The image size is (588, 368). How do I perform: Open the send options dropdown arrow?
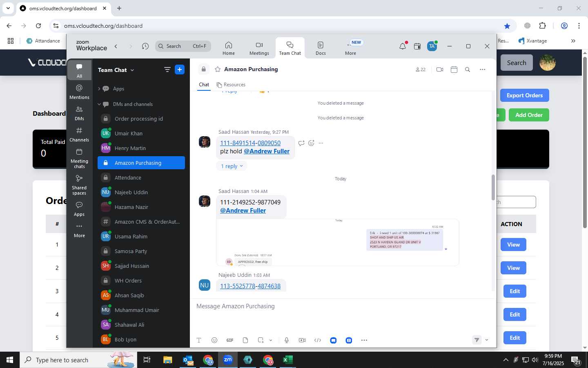(x=487, y=340)
